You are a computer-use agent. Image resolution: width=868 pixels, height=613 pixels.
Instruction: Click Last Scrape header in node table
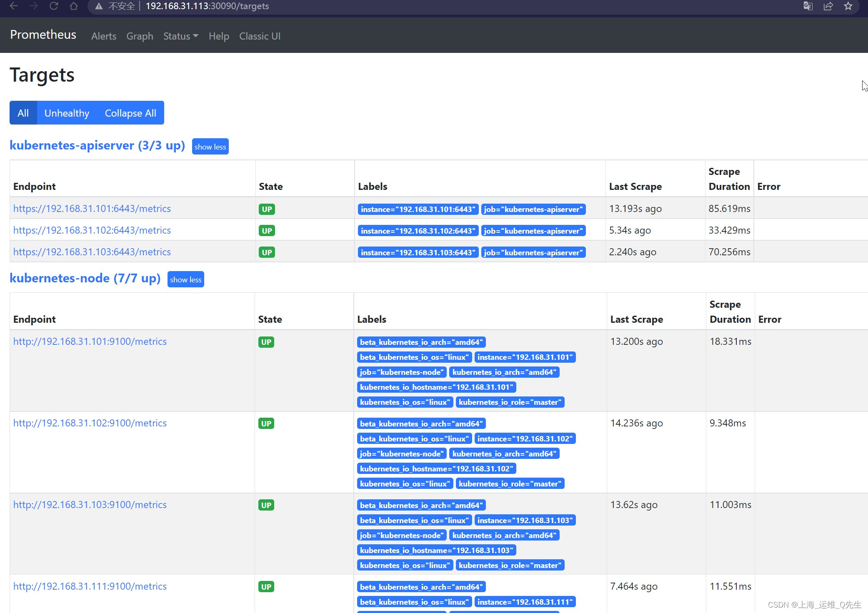[x=637, y=319]
